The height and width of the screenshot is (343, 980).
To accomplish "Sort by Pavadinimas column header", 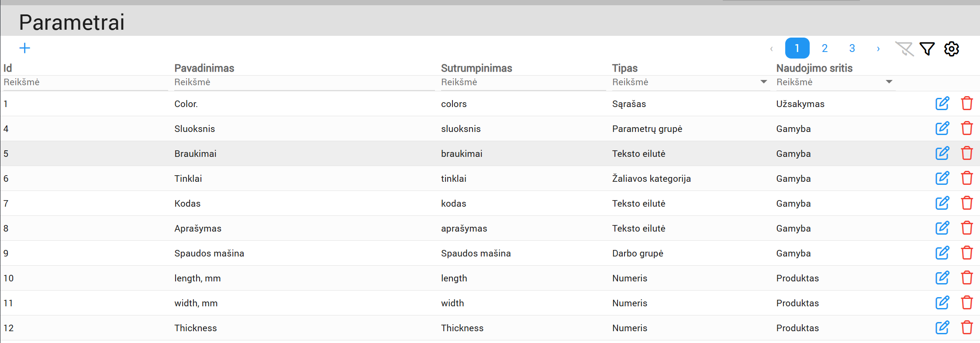I will point(204,68).
